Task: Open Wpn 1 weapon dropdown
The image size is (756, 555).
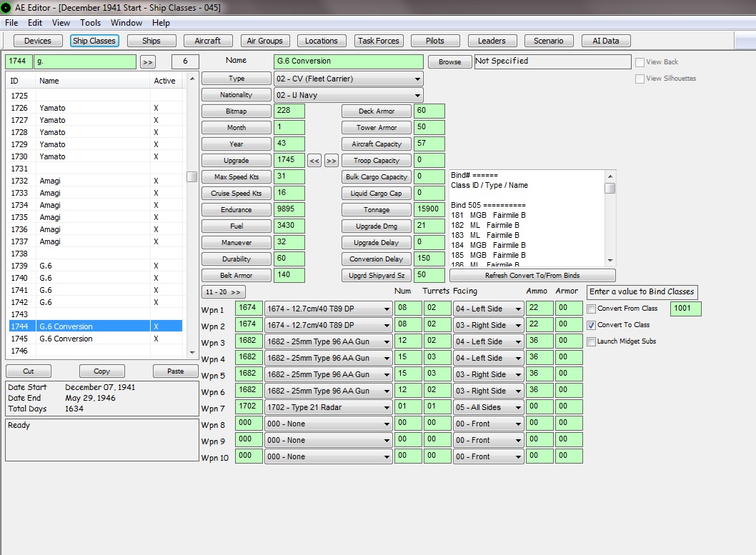Action: point(328,309)
